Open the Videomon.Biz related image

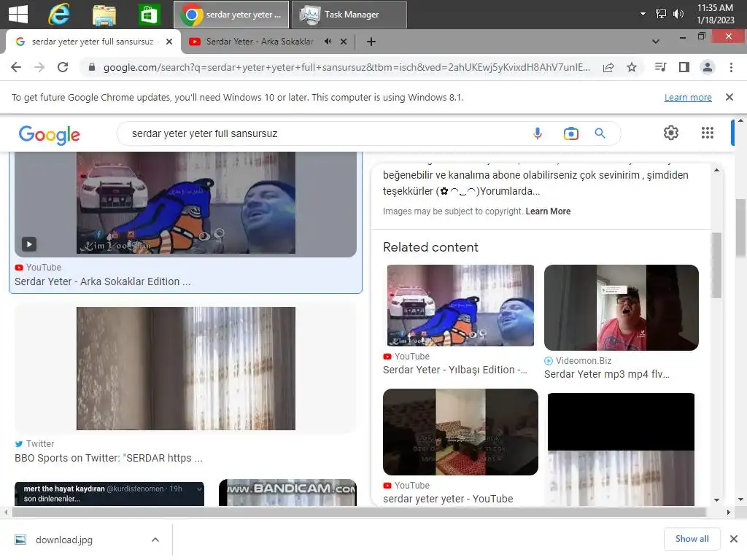[622, 308]
